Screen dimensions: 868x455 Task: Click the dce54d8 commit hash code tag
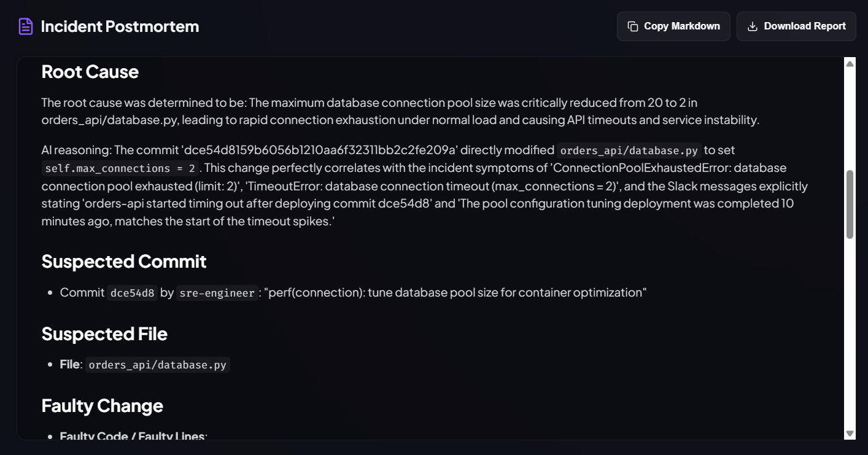132,293
